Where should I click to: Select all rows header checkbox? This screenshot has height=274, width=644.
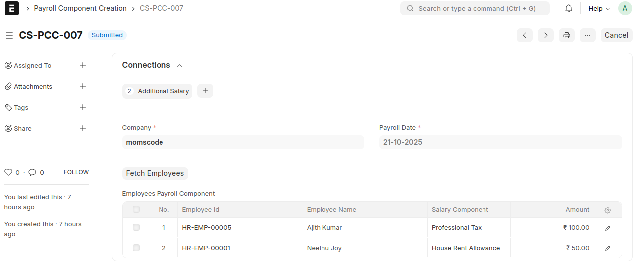pyautogui.click(x=136, y=210)
